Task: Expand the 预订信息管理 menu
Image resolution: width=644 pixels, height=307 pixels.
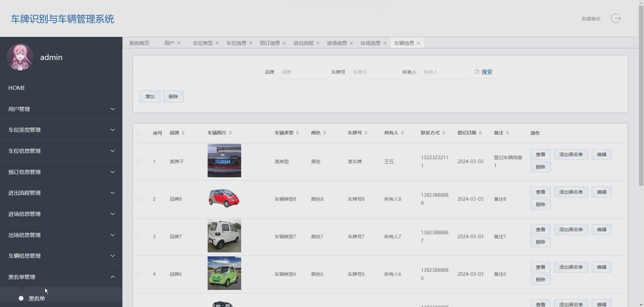Action: click(x=61, y=172)
